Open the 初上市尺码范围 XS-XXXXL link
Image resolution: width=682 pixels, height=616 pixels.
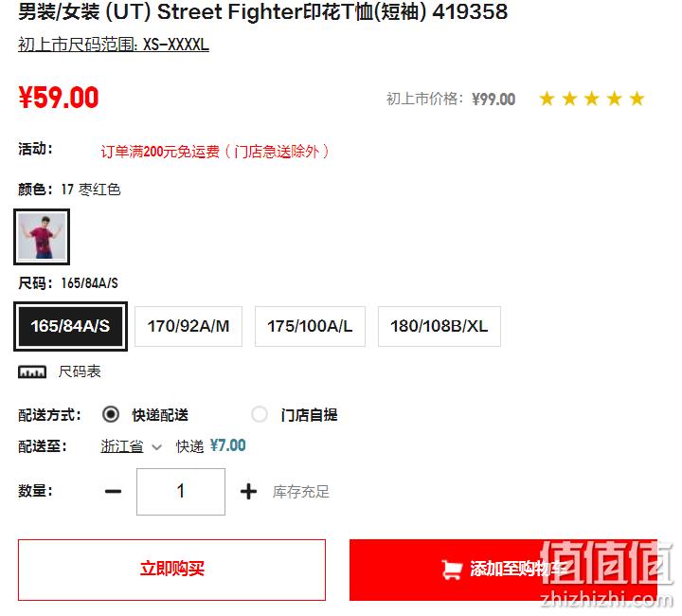tap(114, 45)
